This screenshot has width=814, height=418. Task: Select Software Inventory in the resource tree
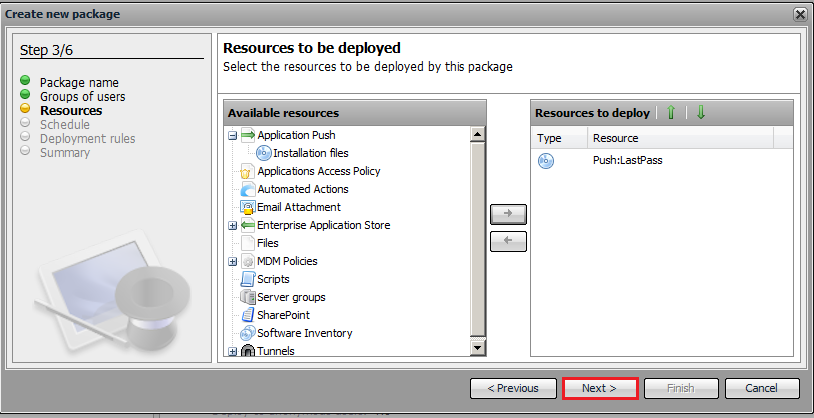point(304,333)
